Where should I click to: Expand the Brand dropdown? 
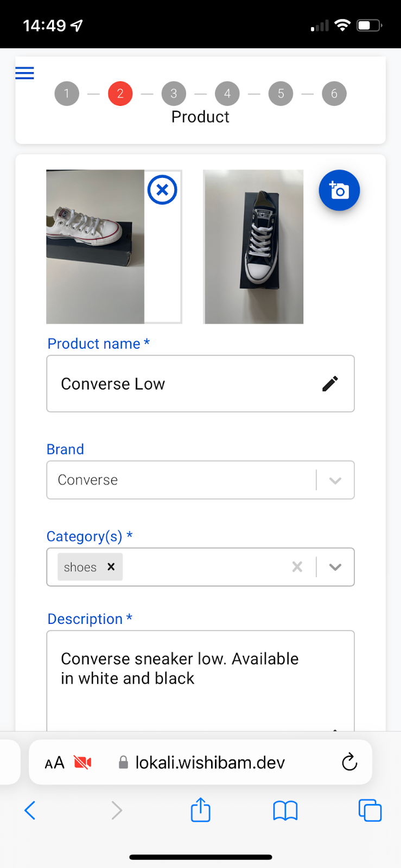(335, 480)
